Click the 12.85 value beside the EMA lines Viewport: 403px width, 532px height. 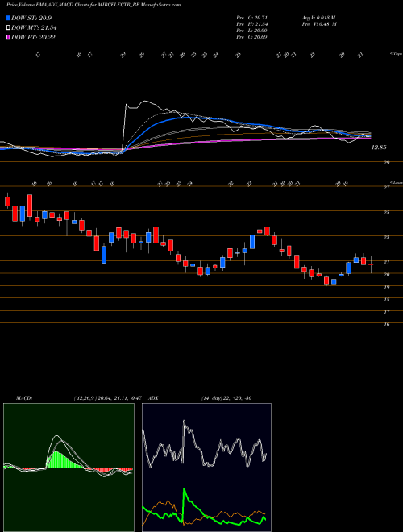click(379, 148)
